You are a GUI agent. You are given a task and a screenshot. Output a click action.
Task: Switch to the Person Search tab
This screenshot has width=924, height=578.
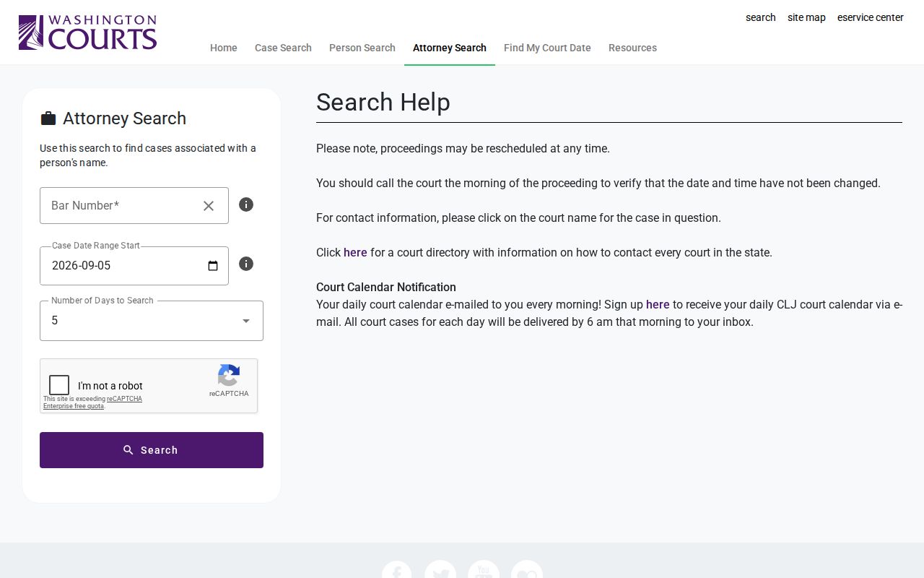[362, 48]
